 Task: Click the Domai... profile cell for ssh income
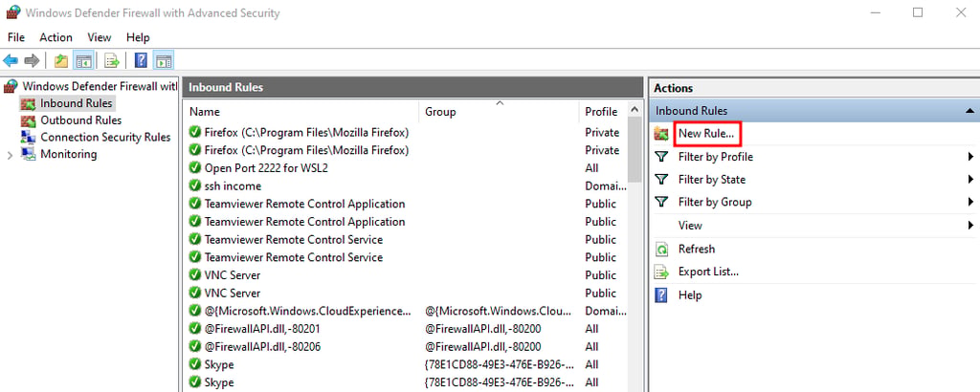[605, 186]
